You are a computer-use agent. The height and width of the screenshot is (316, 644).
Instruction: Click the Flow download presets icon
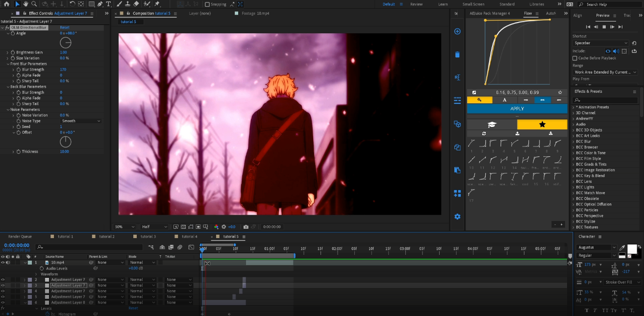pyautogui.click(x=550, y=133)
